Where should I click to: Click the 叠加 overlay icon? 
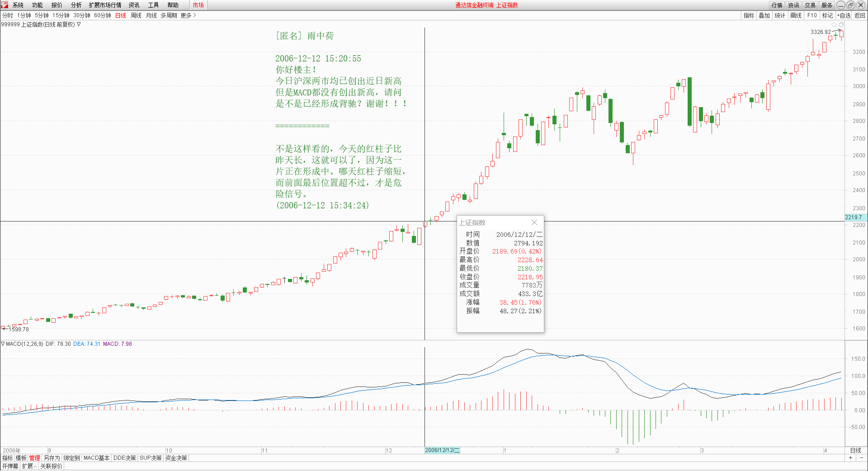coord(764,15)
